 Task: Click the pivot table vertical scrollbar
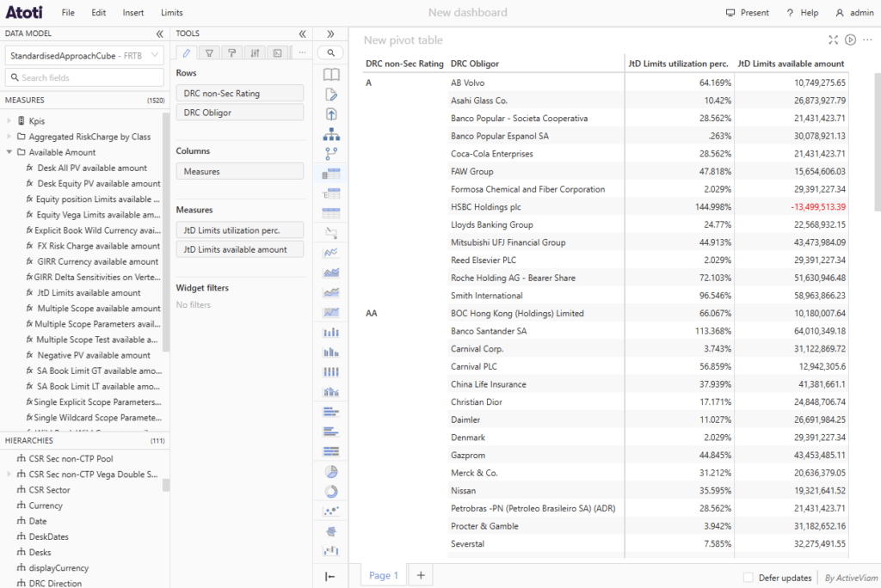tap(878, 143)
